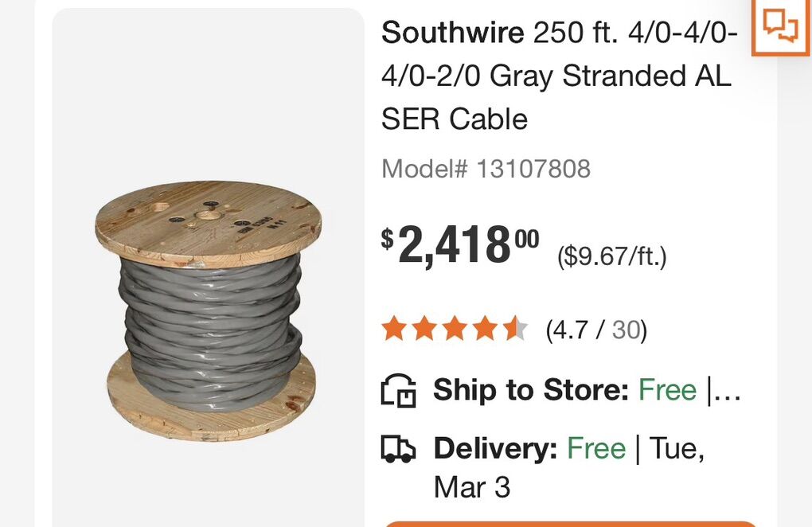This screenshot has height=527, width=812.
Task: Open the Southwire brand link
Action: click(452, 33)
